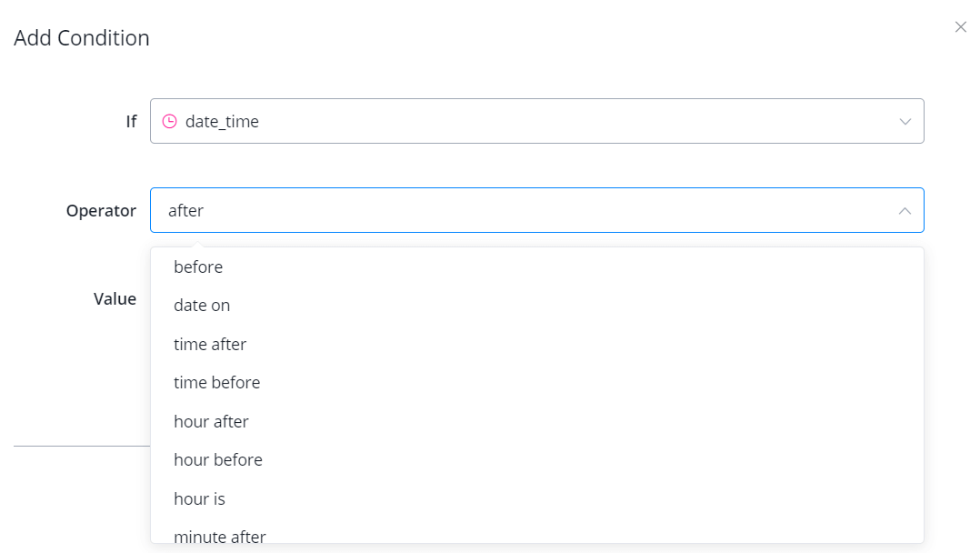Select the "before" operator option
This screenshot has width=980, height=553.
(198, 266)
